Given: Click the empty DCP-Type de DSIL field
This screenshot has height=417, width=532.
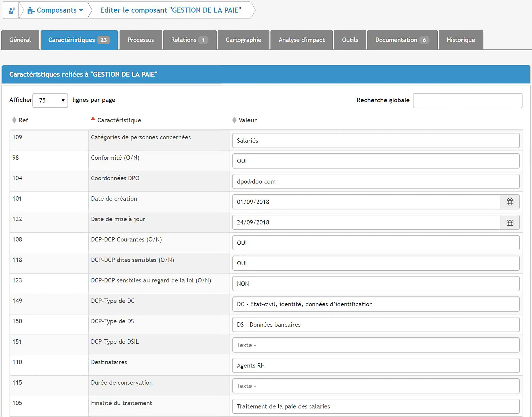Looking at the screenshot, I should click(376, 345).
